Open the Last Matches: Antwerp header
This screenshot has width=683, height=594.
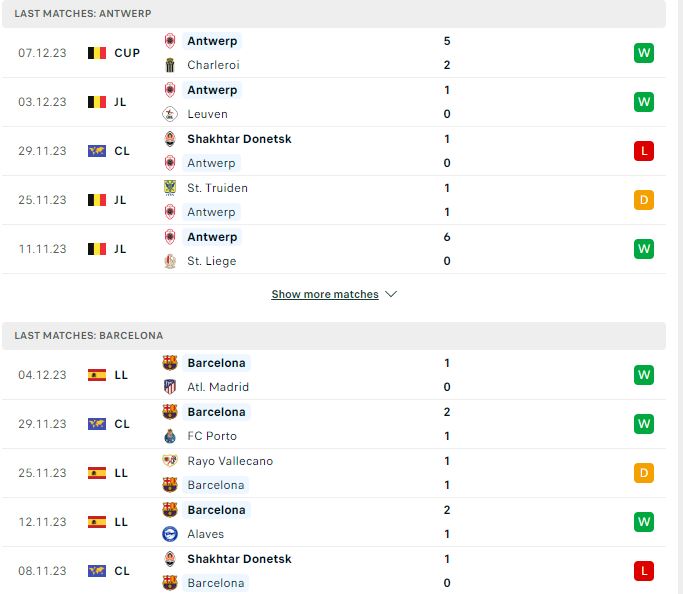(334, 14)
